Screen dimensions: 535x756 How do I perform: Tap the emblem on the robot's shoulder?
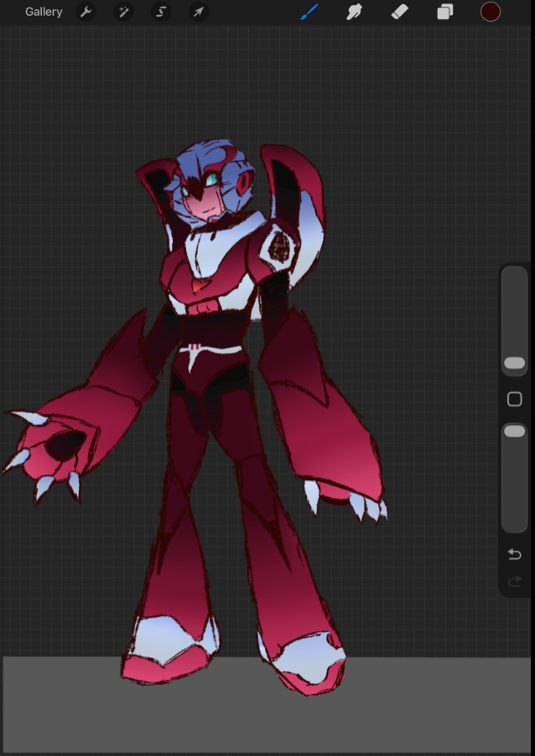coord(281,246)
